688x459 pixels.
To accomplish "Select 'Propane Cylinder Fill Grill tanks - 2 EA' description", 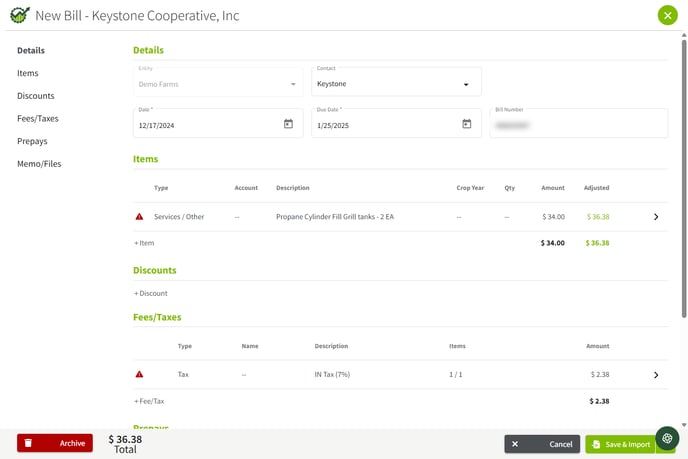I will [x=335, y=217].
